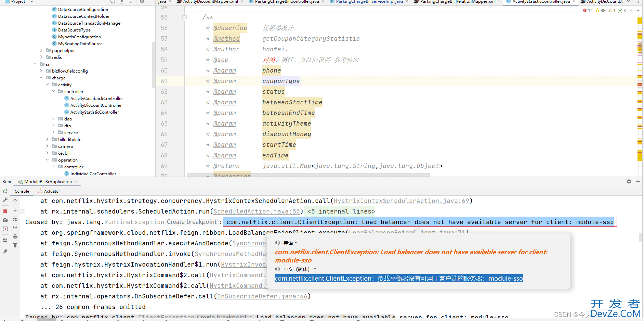The width and height of the screenshot is (644, 321).
Task: Click the warnings count indicator showing 88
Action: [601, 11]
